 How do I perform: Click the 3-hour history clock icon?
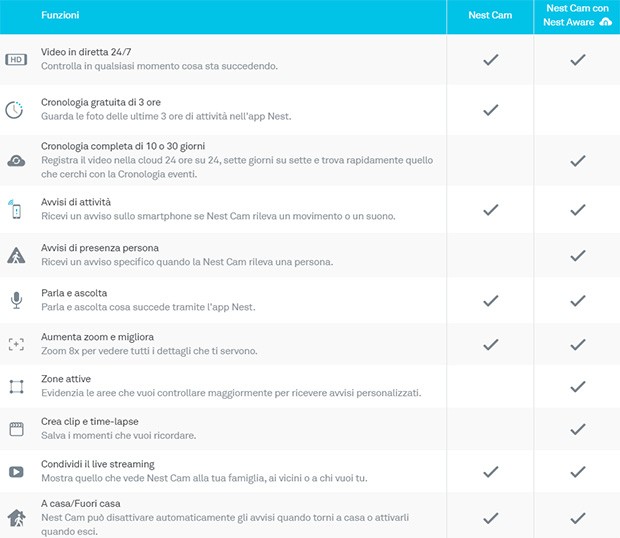15,110
